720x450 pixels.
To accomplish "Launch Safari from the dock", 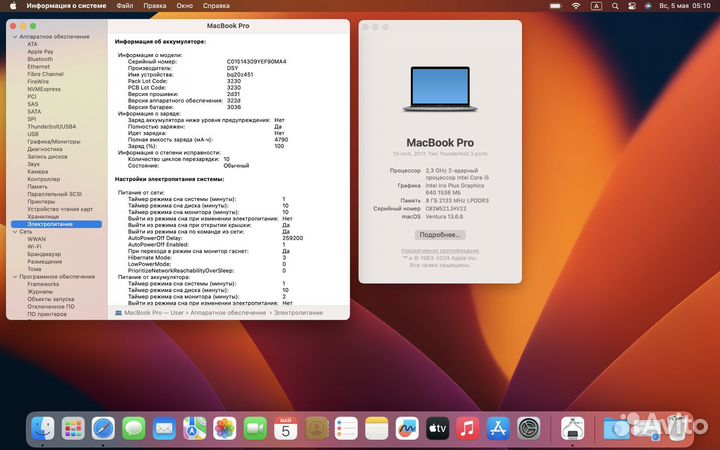I will pyautogui.click(x=103, y=429).
